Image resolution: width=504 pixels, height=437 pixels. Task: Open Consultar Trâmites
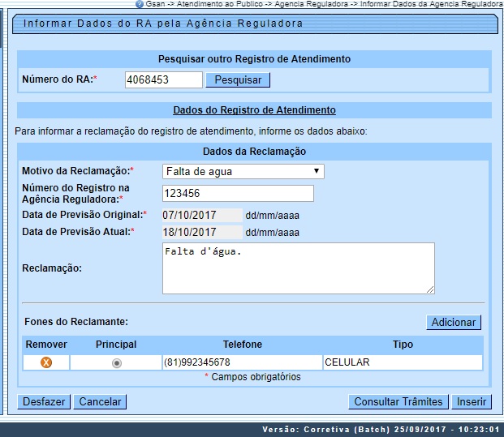click(x=398, y=401)
